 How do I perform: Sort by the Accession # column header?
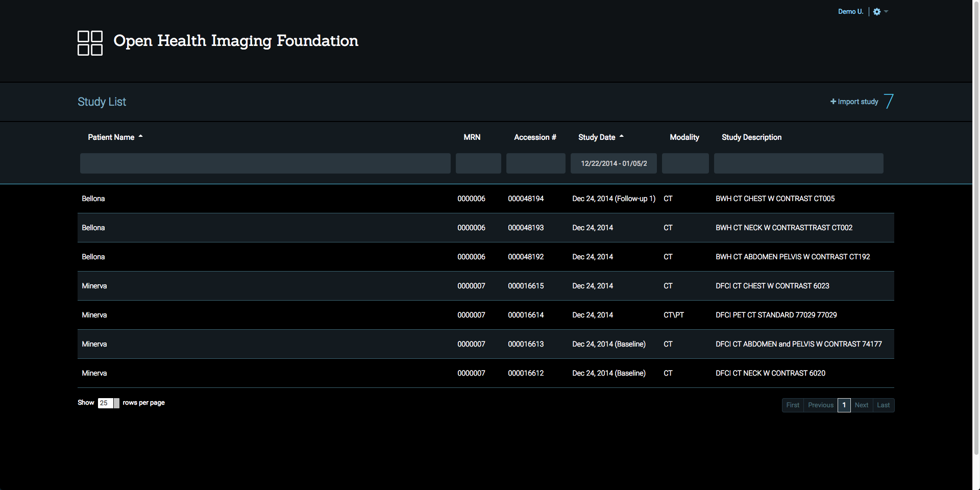coord(535,137)
